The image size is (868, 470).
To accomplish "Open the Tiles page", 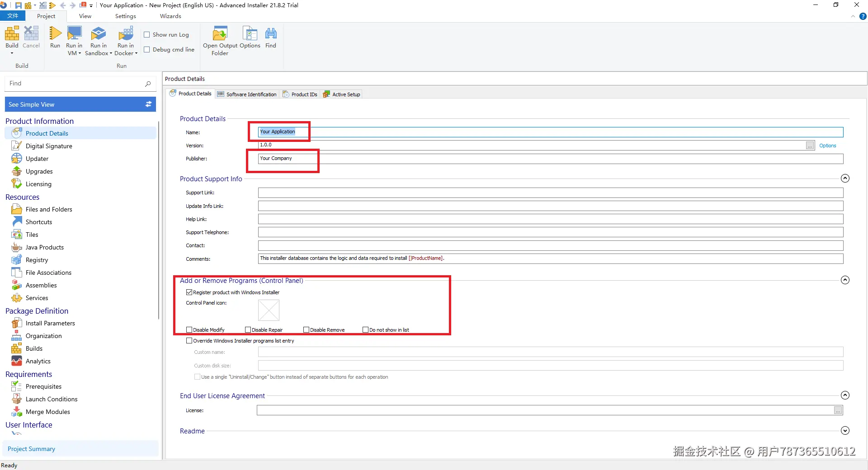I will point(32,235).
